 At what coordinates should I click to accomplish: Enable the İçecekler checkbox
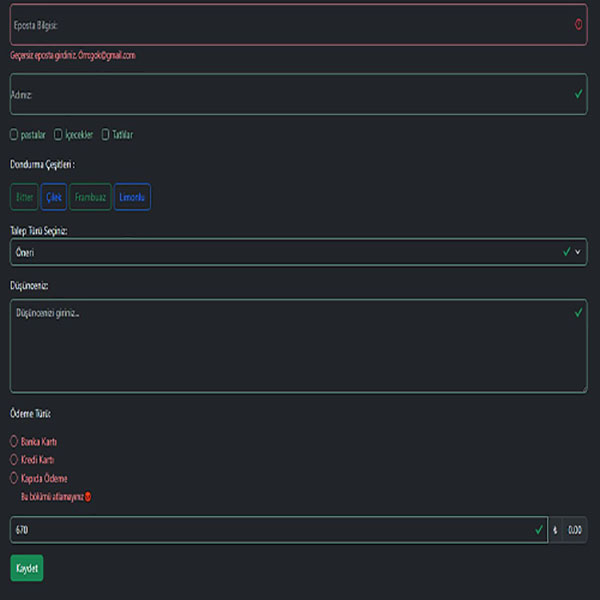point(59,135)
